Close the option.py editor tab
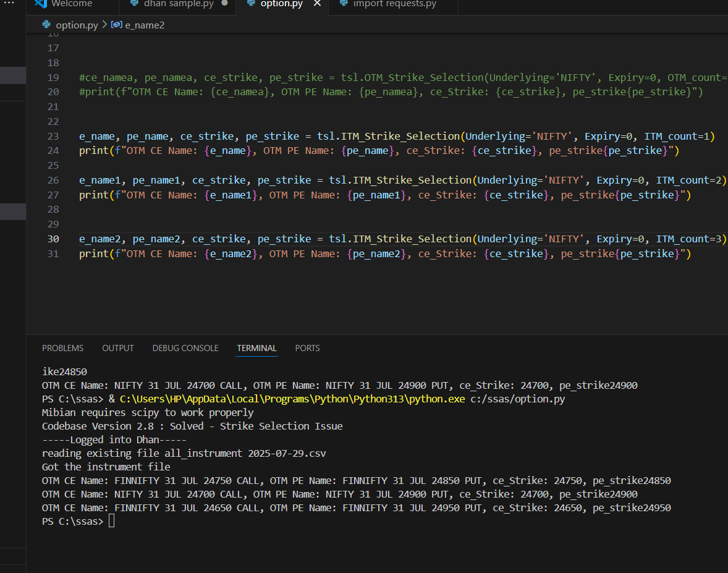Image resolution: width=728 pixels, height=573 pixels. [317, 4]
